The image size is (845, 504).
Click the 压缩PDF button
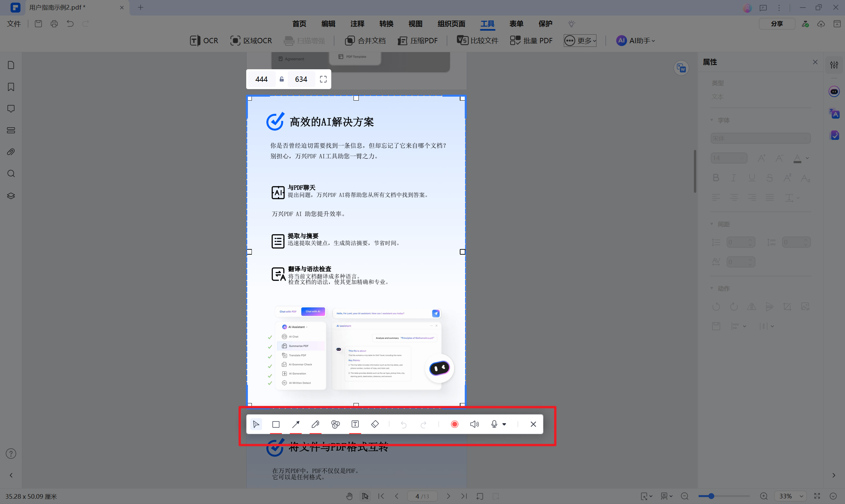point(418,41)
